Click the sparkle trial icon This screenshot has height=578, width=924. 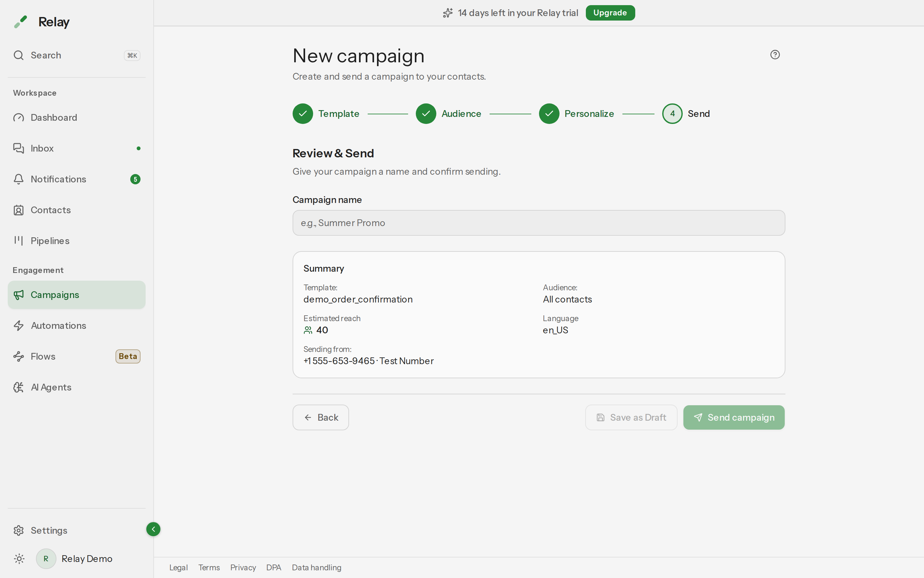(448, 13)
